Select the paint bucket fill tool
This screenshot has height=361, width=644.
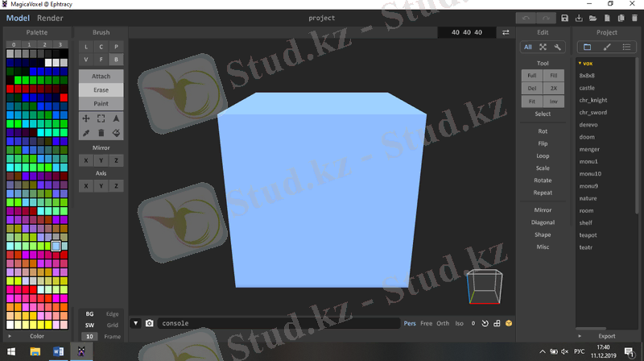pos(116,133)
